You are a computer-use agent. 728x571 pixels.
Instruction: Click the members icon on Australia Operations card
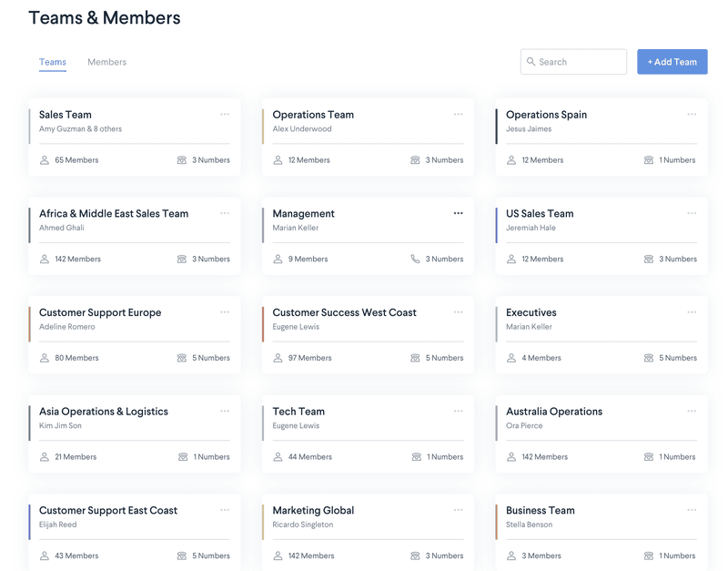pyautogui.click(x=511, y=456)
